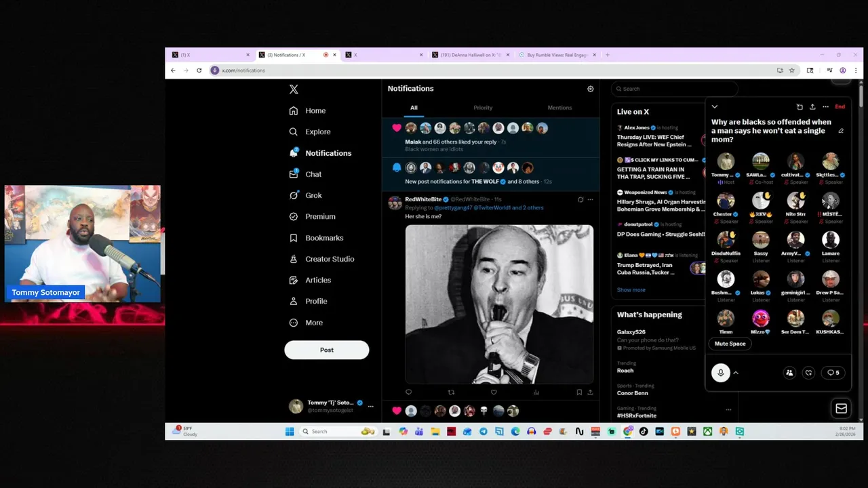Bookmark this page with star icon
Image resolution: width=868 pixels, height=488 pixels.
point(791,70)
